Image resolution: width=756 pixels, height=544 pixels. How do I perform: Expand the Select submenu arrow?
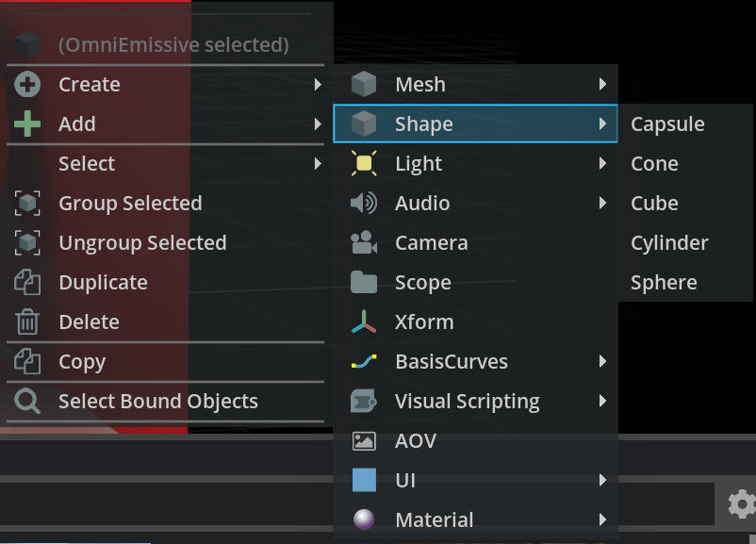pyautogui.click(x=318, y=164)
